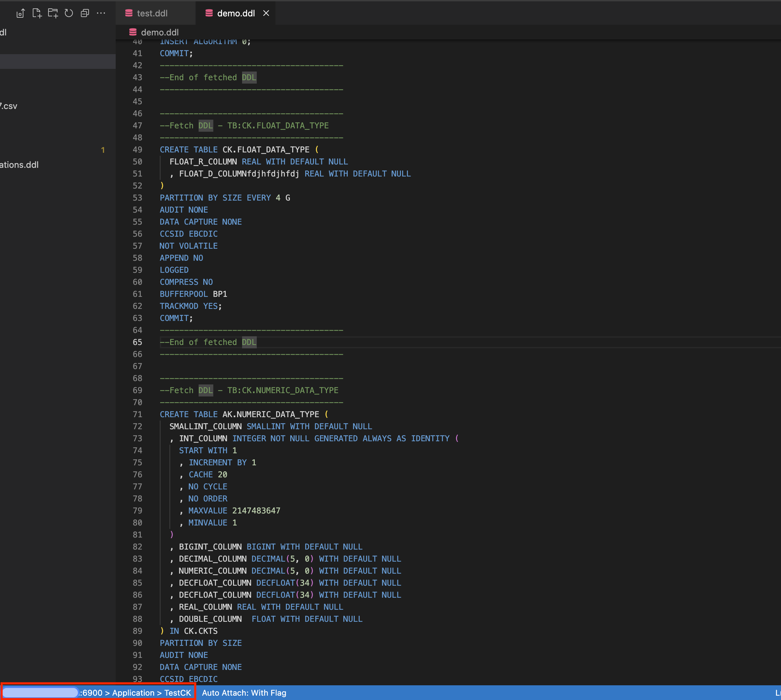Switch to the test.ddl tab
Image resolution: width=781 pixels, height=700 pixels.
pyautogui.click(x=152, y=13)
